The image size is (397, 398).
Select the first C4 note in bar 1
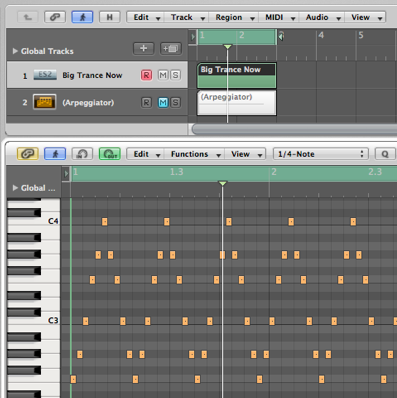click(104, 221)
